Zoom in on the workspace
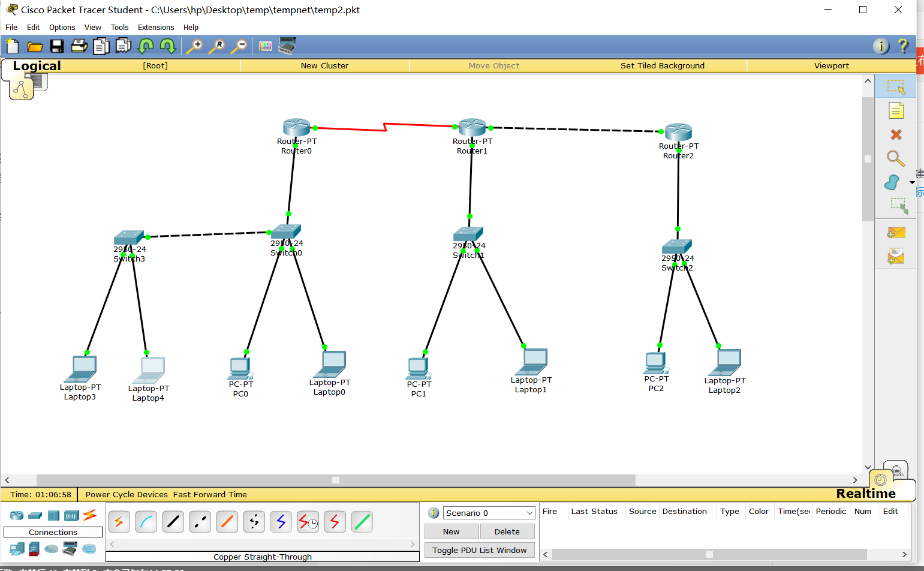This screenshot has width=924, height=571. [194, 46]
